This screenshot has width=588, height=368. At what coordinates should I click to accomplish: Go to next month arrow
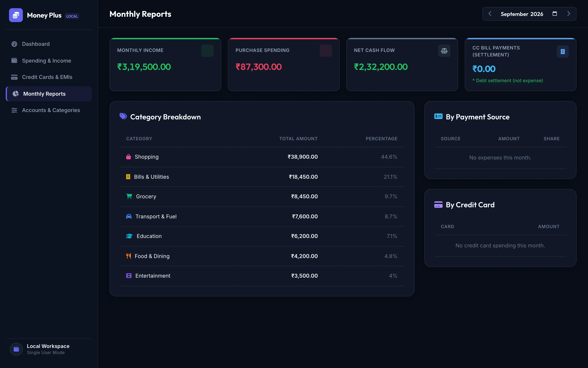pos(569,14)
